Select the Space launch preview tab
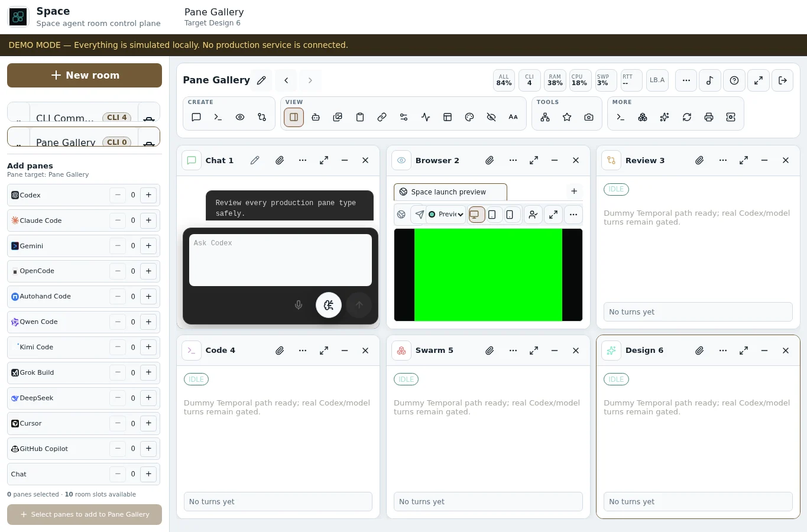807x532 pixels. coord(450,192)
